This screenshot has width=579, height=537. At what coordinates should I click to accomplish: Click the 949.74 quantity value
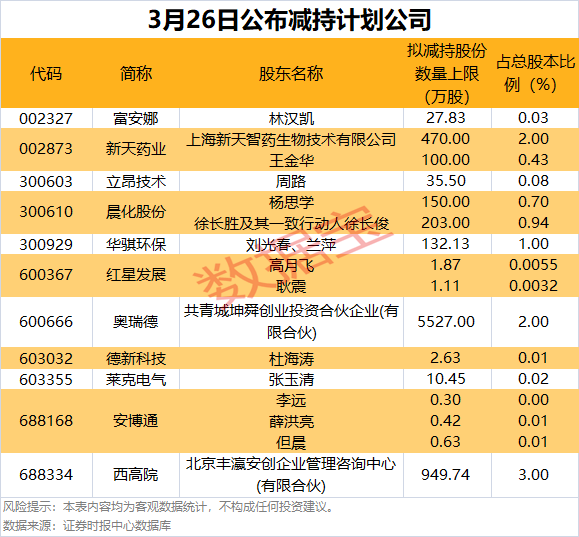[x=446, y=475]
